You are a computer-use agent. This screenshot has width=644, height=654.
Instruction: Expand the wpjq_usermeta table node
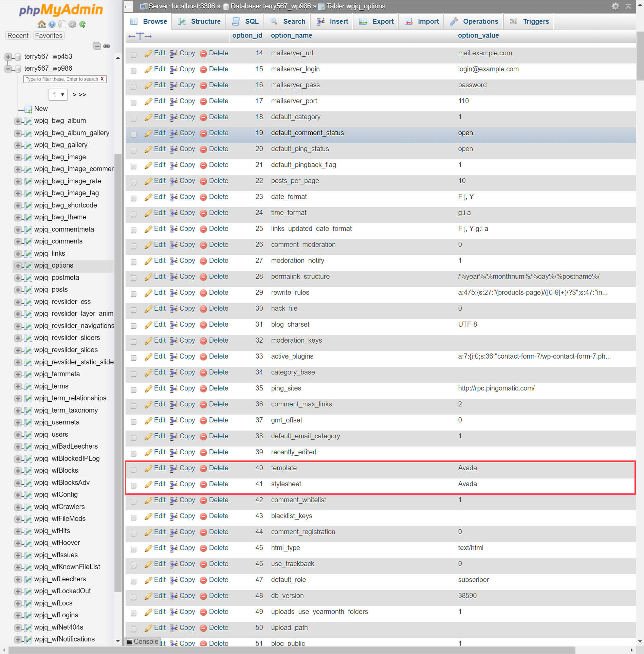pyautogui.click(x=18, y=422)
